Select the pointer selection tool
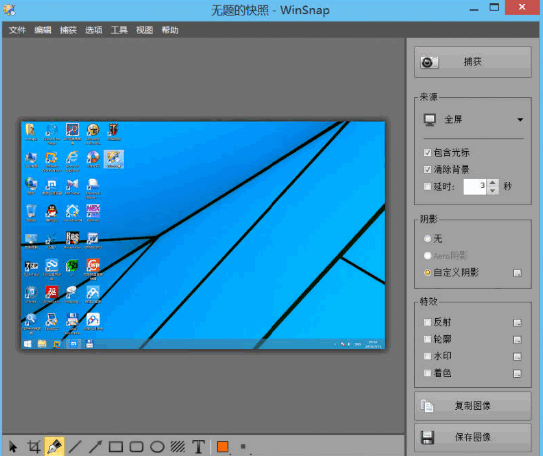 coord(13,446)
